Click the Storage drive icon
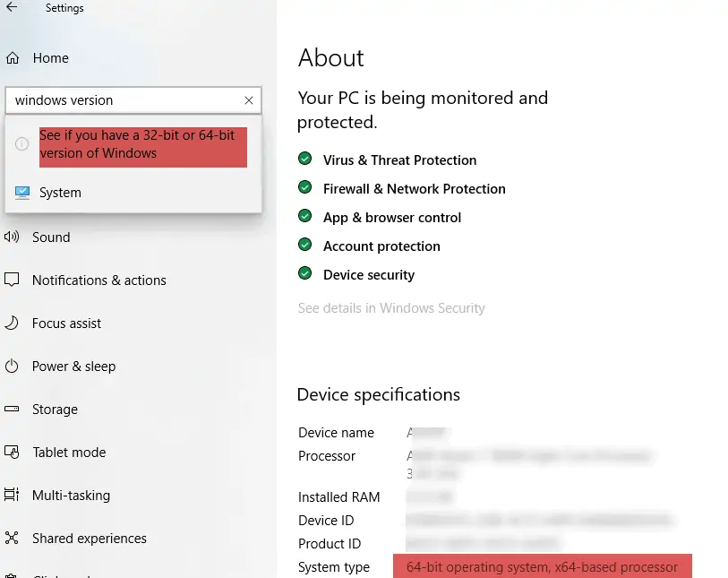The width and height of the screenshot is (728, 578). [x=12, y=410]
